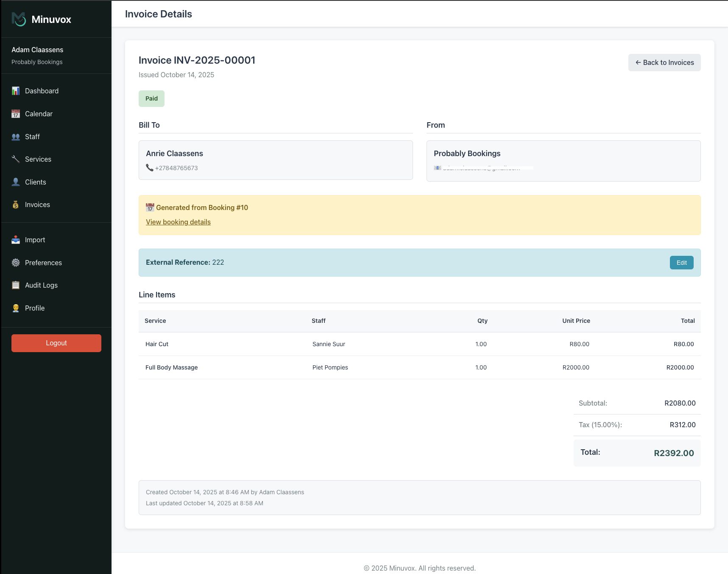Click the Clients person icon

click(x=16, y=182)
